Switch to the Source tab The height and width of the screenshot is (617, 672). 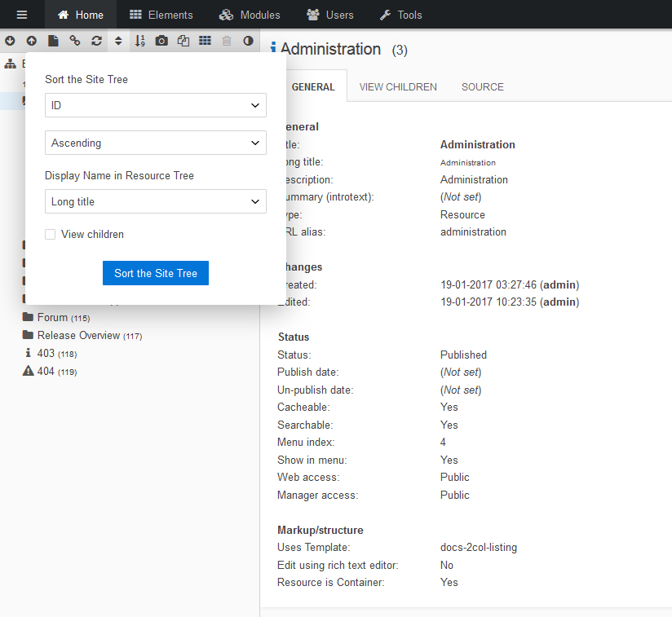click(483, 87)
